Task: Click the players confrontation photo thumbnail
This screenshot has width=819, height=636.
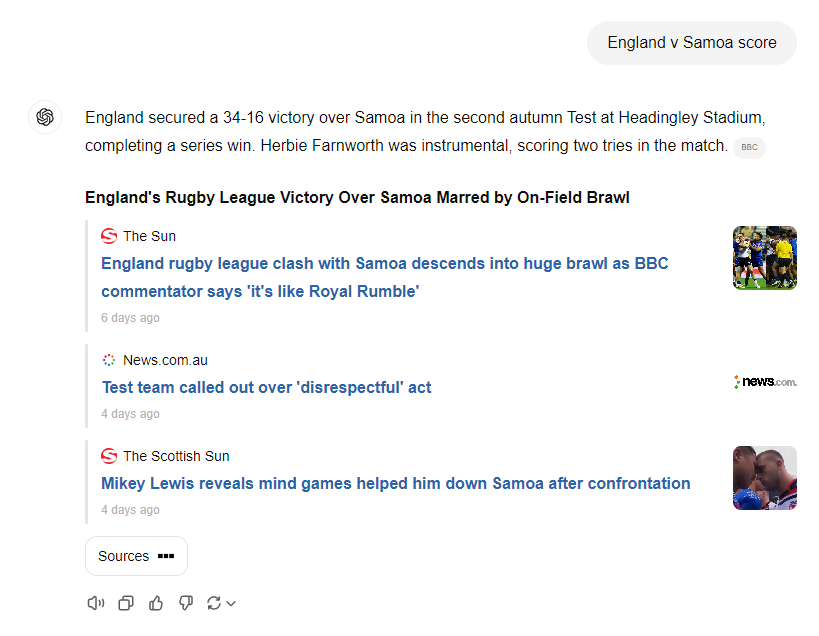Action: point(764,478)
